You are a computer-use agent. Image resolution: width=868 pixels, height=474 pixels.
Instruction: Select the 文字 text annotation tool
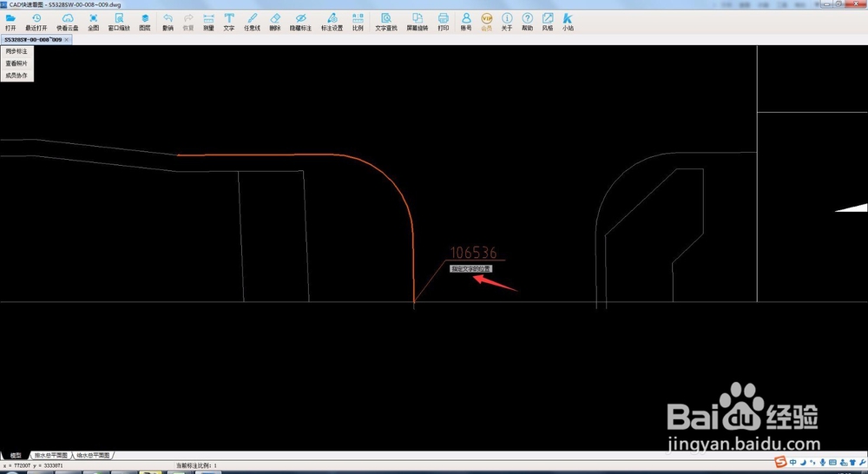229,23
